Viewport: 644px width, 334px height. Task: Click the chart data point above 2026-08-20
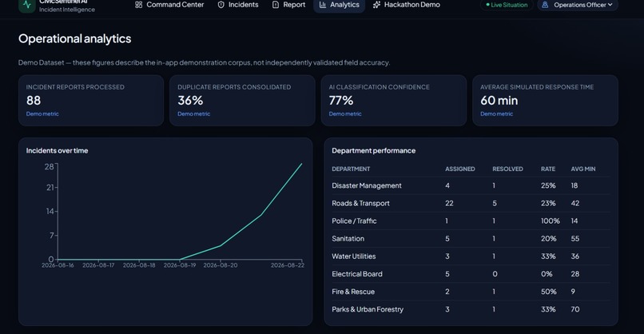(x=221, y=245)
